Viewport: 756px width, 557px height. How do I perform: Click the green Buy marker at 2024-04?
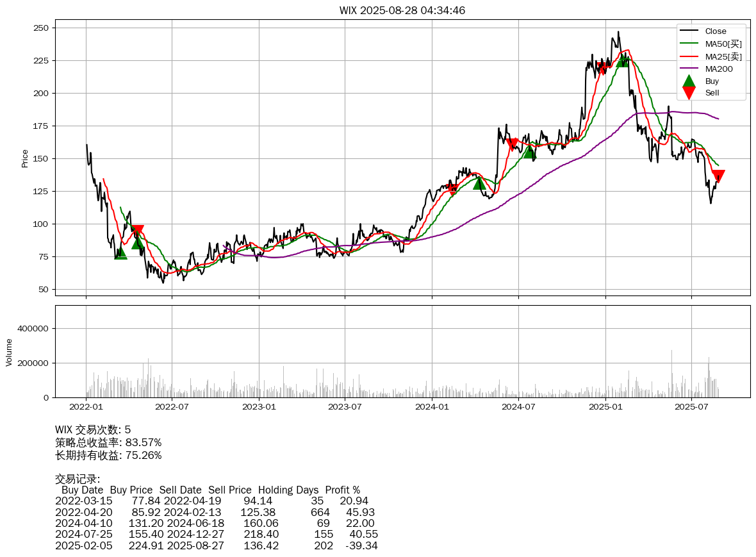[479, 183]
